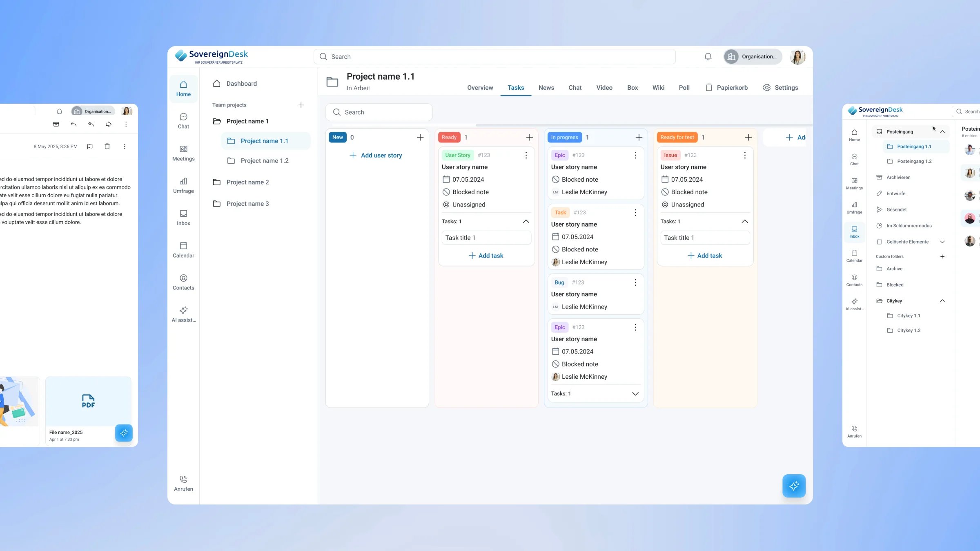Switch to the Overview tab

point(480,88)
